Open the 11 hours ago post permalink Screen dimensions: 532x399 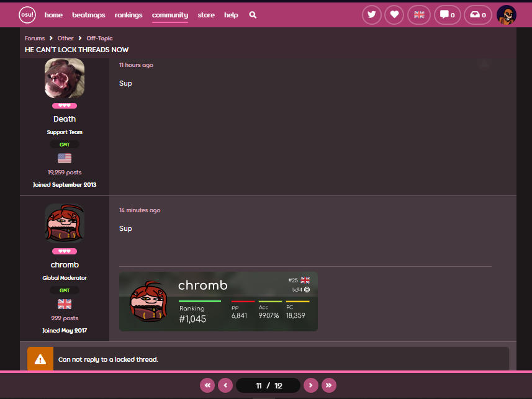[x=136, y=65]
